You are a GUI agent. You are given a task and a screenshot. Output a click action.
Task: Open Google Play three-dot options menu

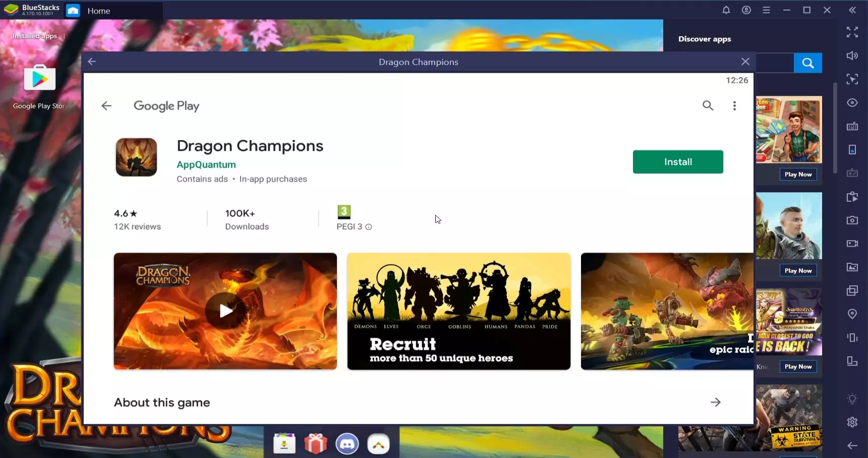pos(734,105)
